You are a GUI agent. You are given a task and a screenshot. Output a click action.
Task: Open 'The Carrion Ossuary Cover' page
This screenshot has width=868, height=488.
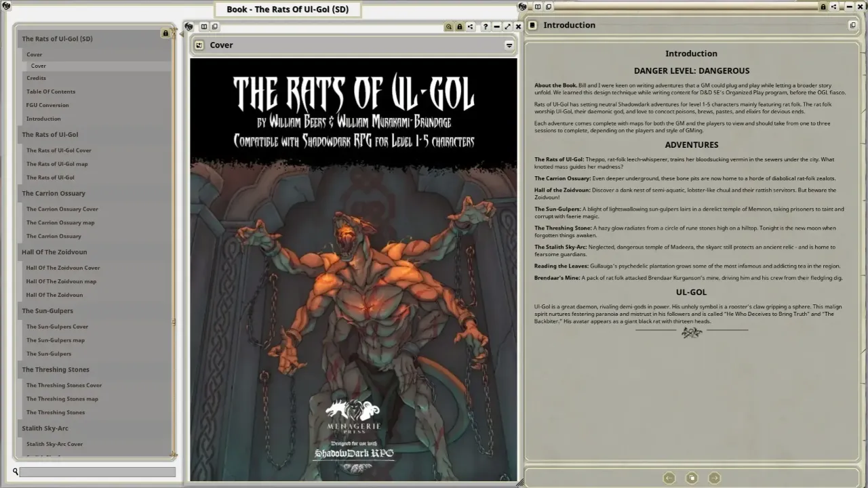tap(62, 209)
